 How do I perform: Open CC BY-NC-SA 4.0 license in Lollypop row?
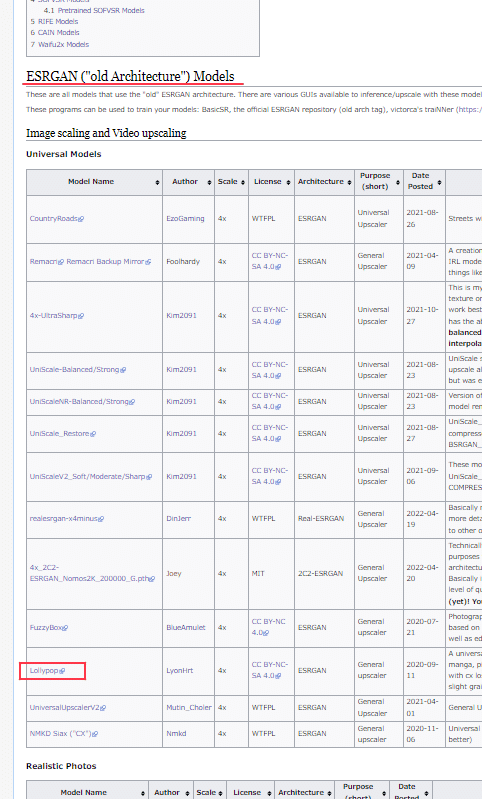point(270,670)
